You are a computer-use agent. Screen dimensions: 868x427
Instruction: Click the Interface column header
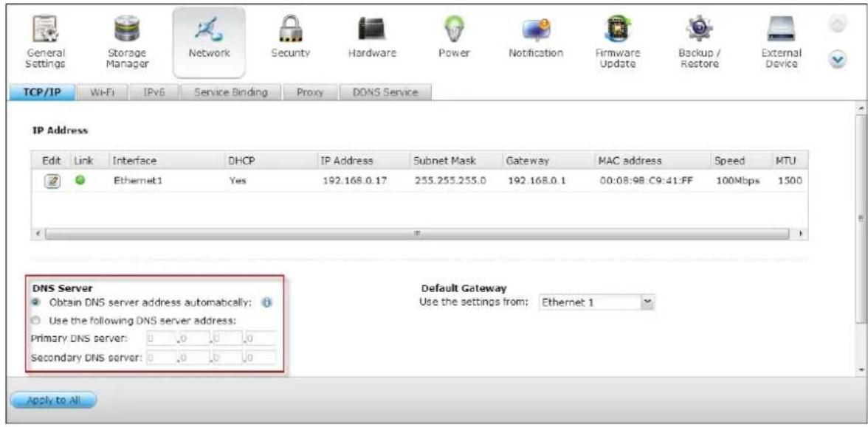click(x=166, y=161)
